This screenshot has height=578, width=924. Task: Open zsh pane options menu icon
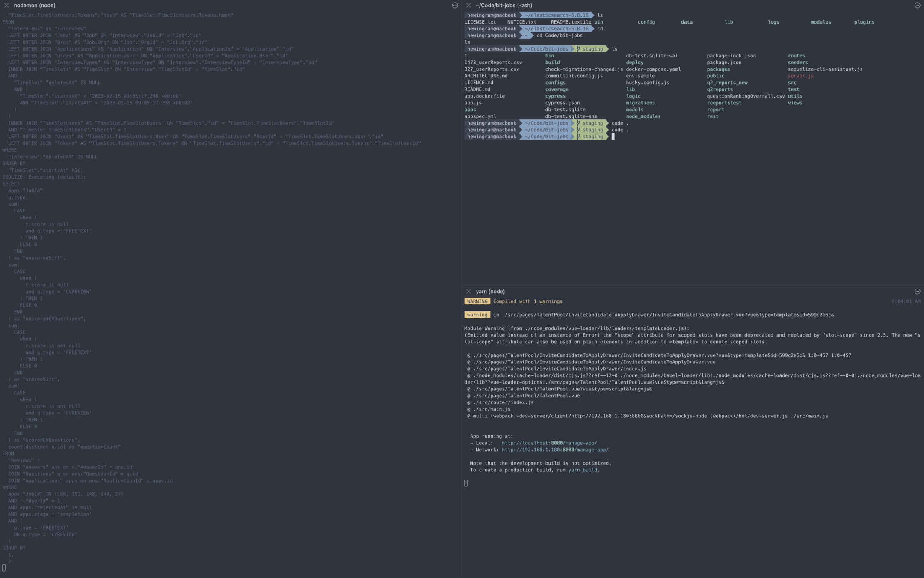tap(917, 6)
